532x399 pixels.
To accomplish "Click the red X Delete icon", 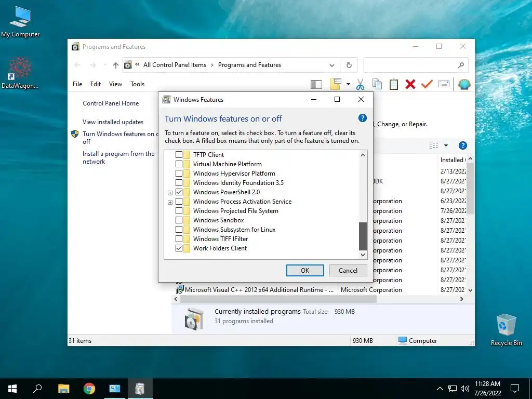I will point(410,84).
